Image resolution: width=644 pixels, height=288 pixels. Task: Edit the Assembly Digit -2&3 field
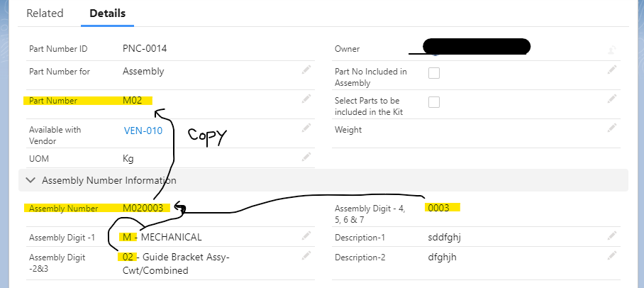click(306, 256)
